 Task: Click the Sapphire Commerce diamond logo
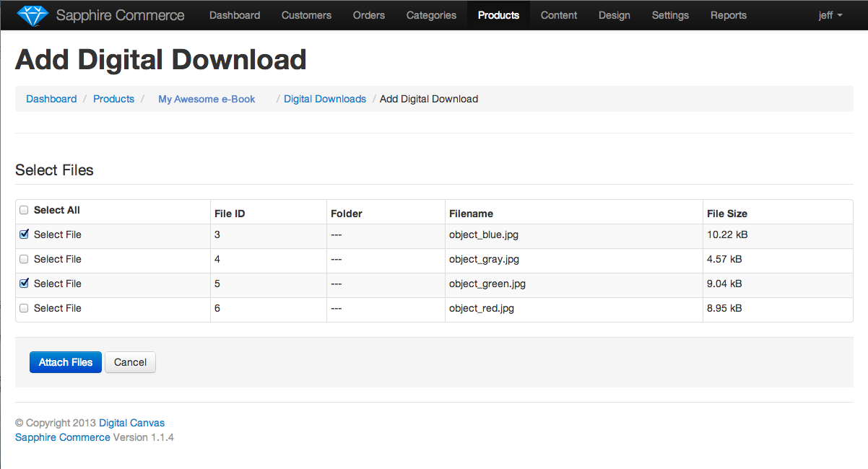pyautogui.click(x=32, y=14)
